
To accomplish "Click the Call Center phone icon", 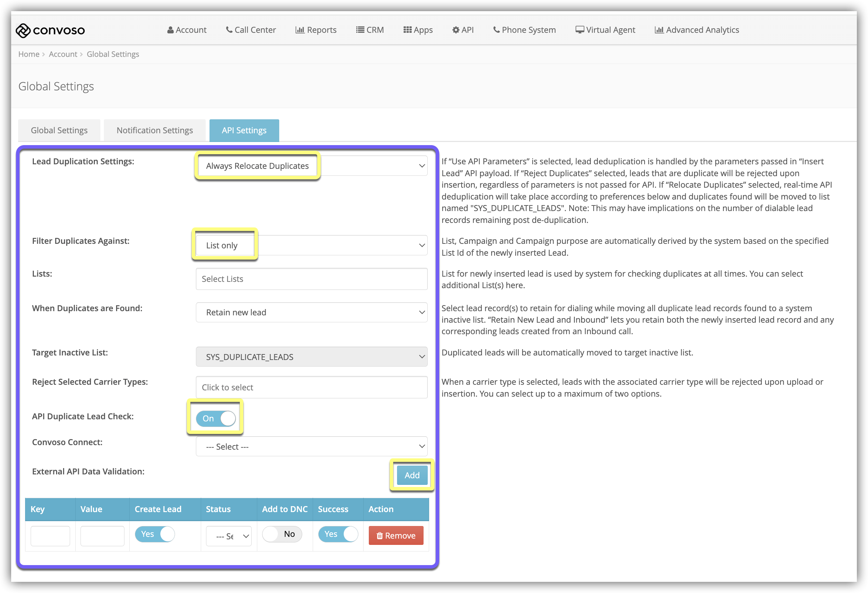I will [229, 30].
